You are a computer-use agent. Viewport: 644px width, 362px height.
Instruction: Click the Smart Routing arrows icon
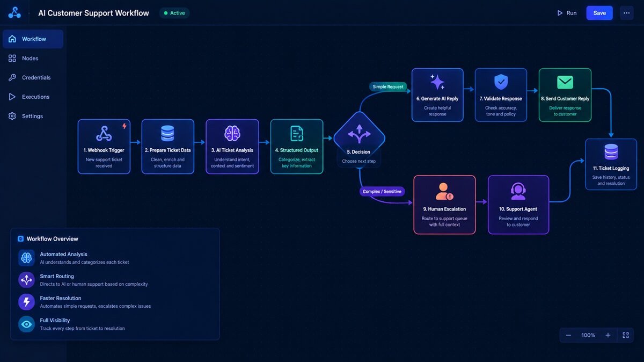click(26, 280)
